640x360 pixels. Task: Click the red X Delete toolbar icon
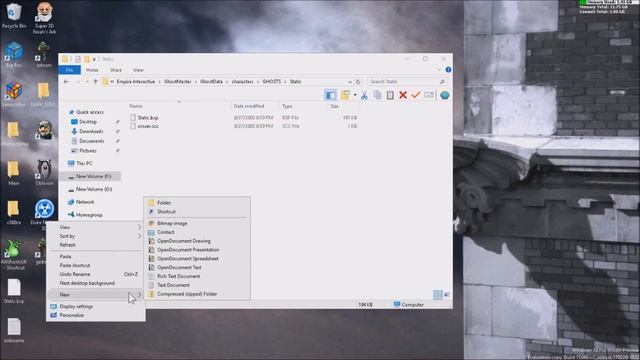coord(403,95)
